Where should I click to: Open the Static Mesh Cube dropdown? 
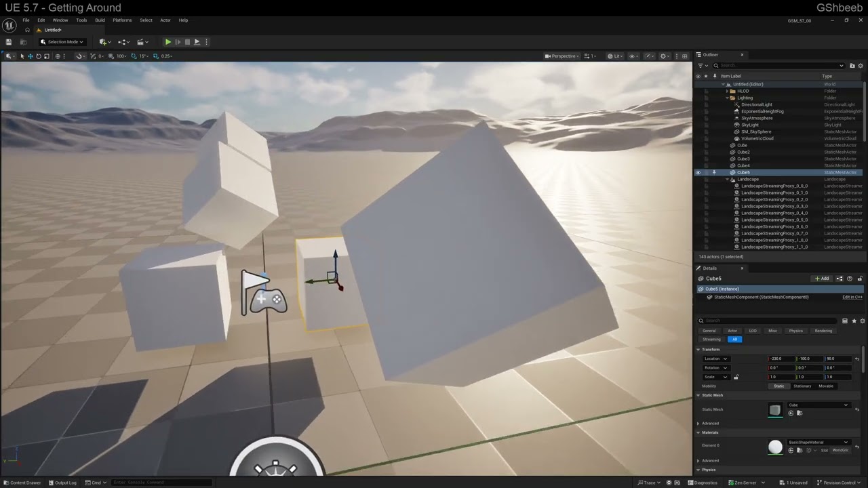click(x=818, y=405)
